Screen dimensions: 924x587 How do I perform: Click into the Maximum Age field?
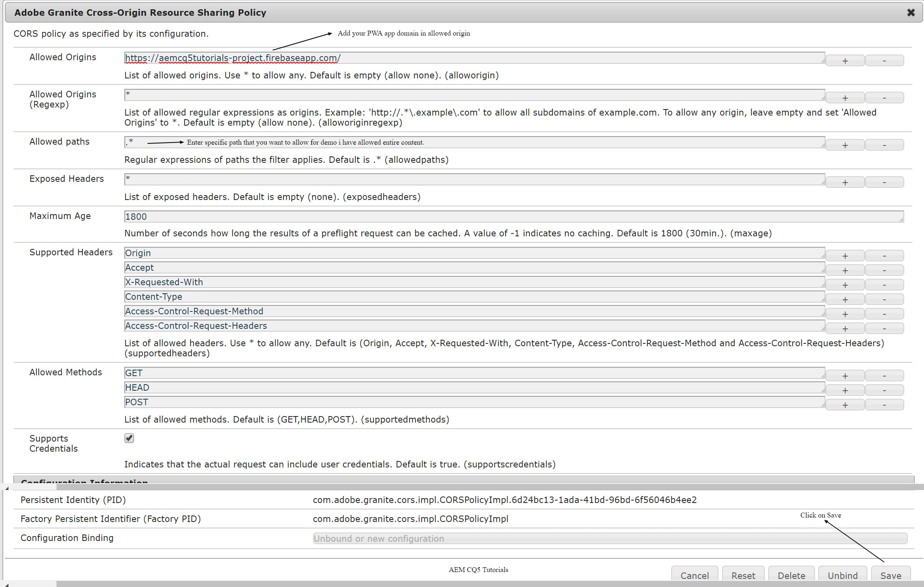click(x=513, y=217)
